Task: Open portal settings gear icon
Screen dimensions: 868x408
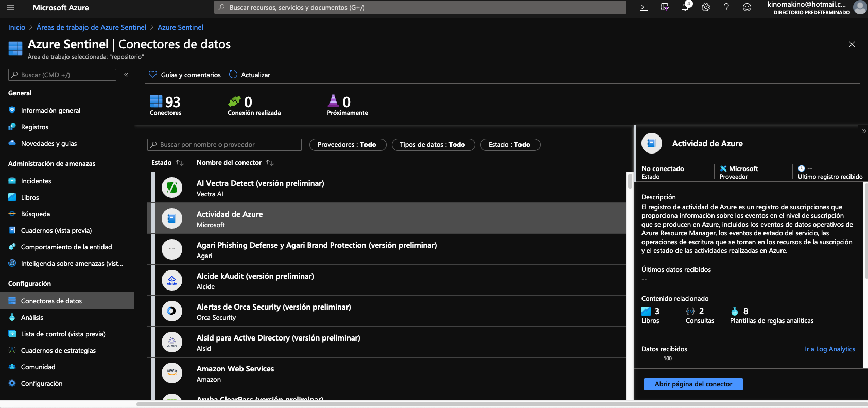Action: click(x=706, y=7)
